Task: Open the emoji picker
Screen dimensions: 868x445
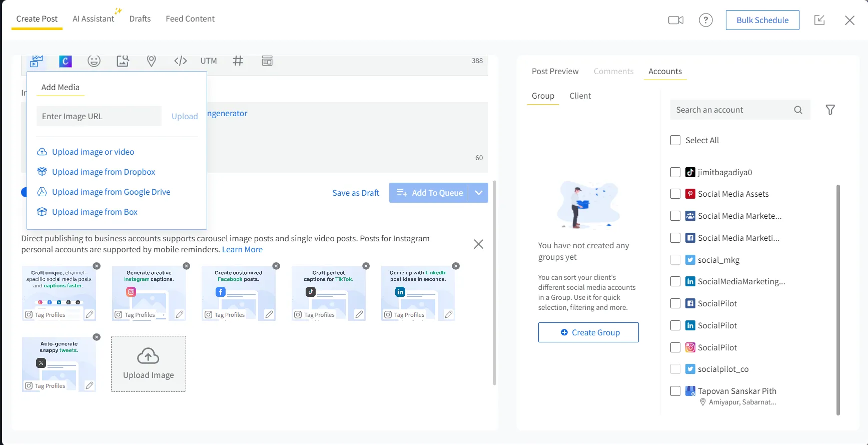Action: point(94,61)
